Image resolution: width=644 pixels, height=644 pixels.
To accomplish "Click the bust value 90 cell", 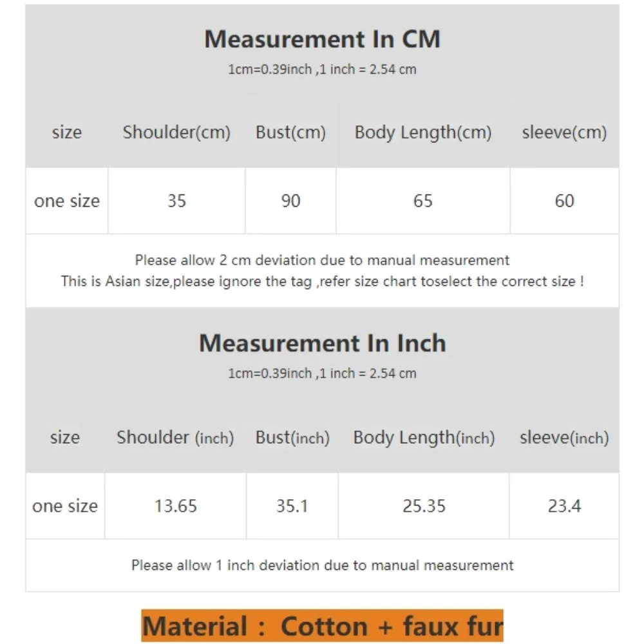I will [x=291, y=201].
